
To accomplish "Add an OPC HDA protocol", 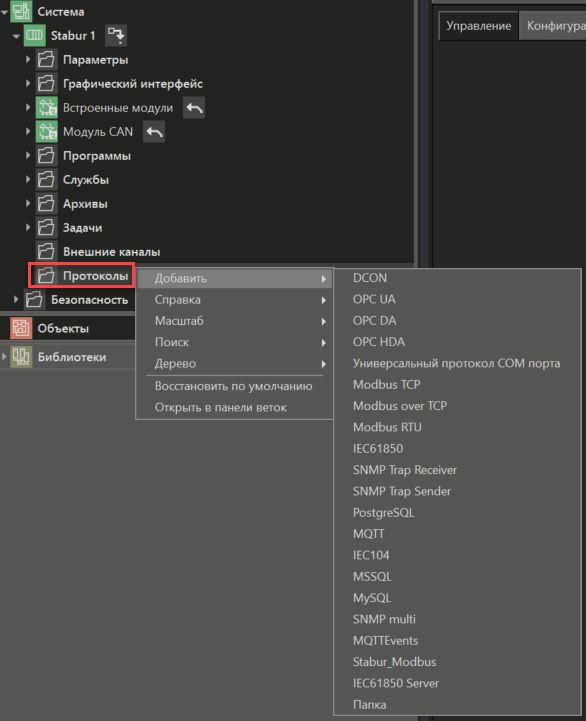I will tap(457, 342).
